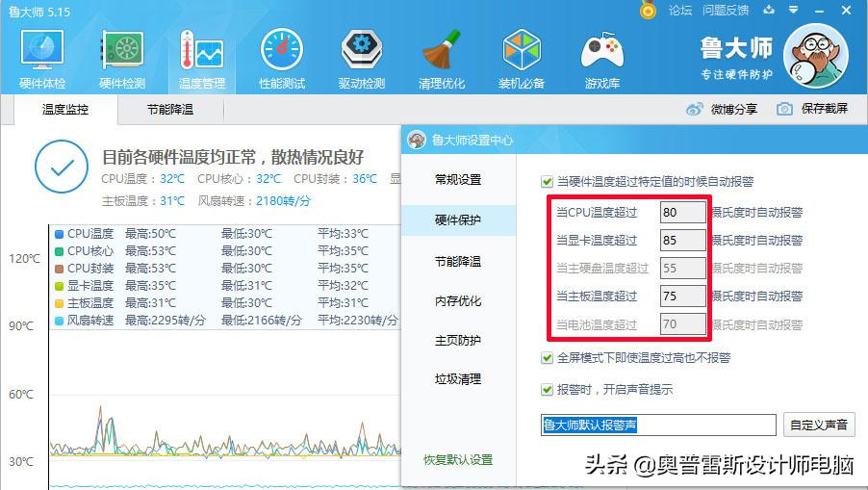Toggle 当硬件温度超过特定值 auto alarm checkbox

547,182
